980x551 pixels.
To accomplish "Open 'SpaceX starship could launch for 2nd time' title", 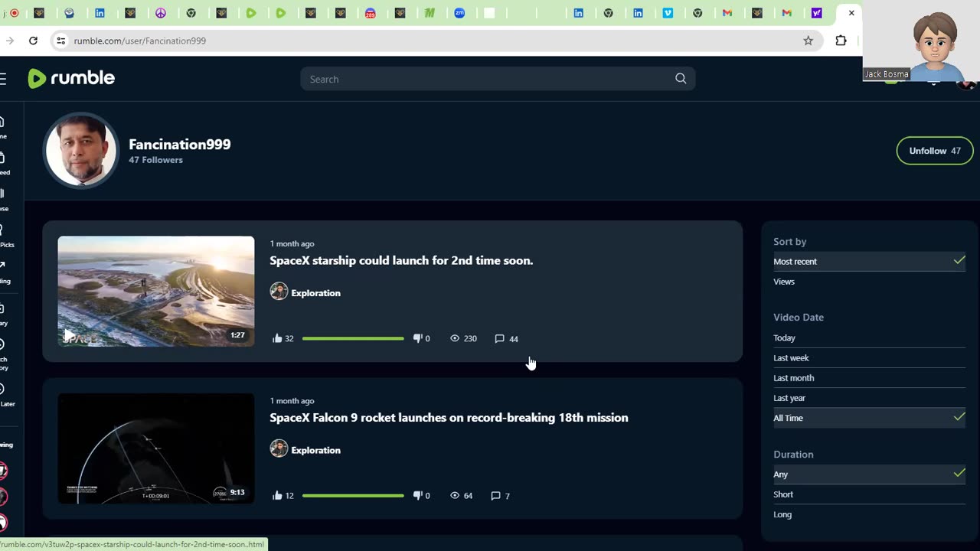I will point(401,260).
